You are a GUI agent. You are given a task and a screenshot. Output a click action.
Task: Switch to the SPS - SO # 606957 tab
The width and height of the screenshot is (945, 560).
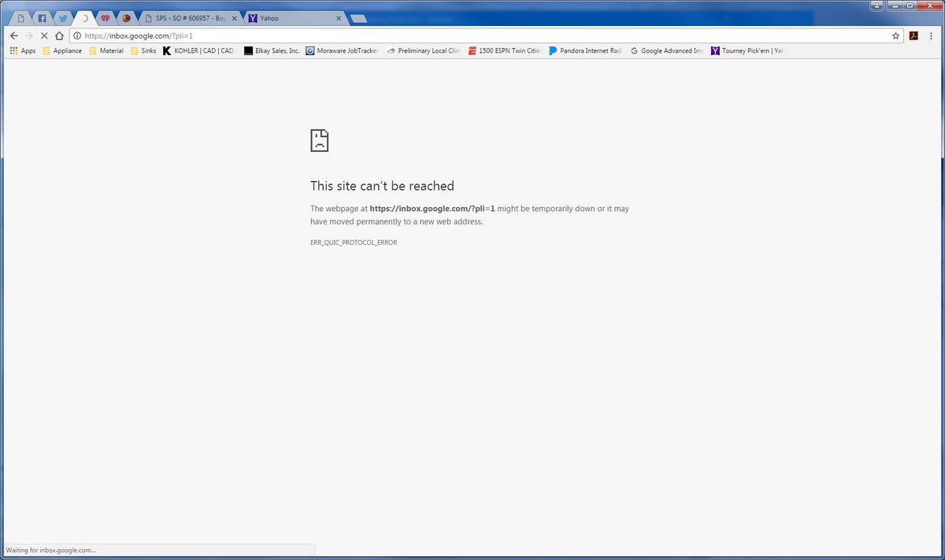pyautogui.click(x=189, y=18)
